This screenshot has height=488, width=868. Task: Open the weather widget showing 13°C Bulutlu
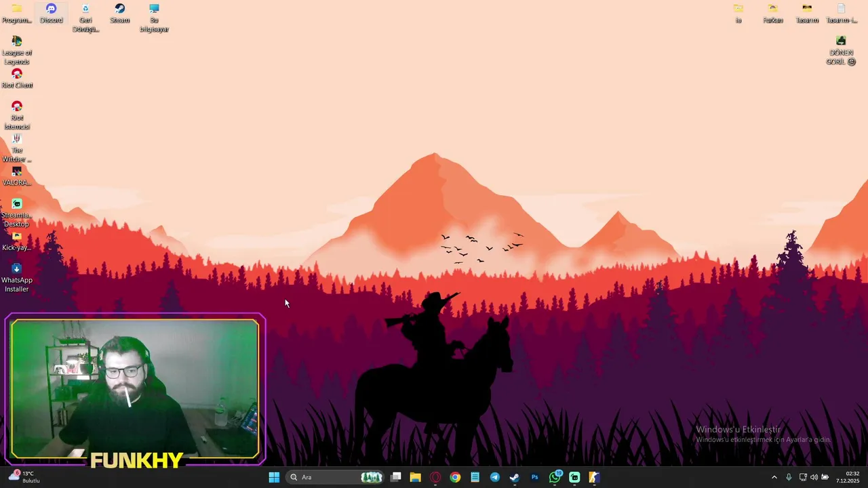point(24,477)
